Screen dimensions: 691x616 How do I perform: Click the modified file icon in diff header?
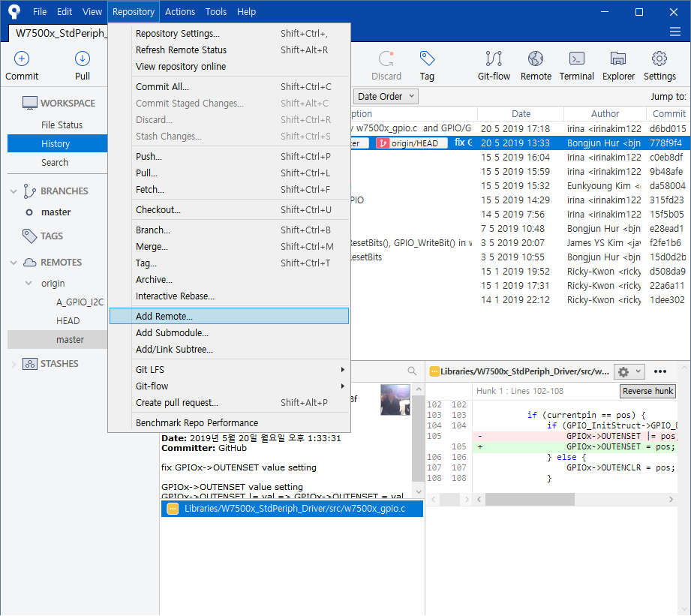(x=434, y=371)
